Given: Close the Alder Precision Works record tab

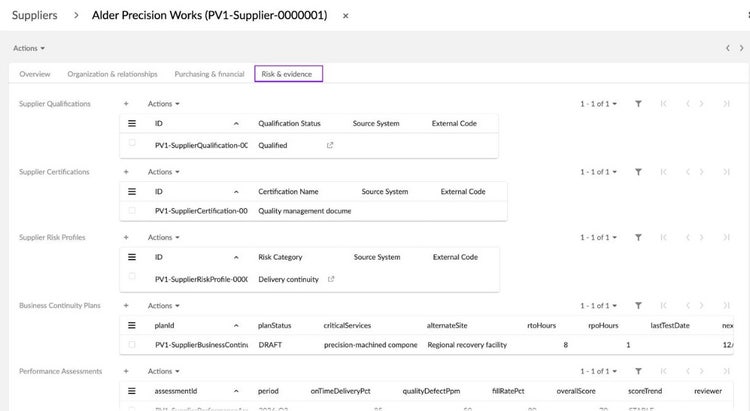Looking at the screenshot, I should (x=345, y=16).
